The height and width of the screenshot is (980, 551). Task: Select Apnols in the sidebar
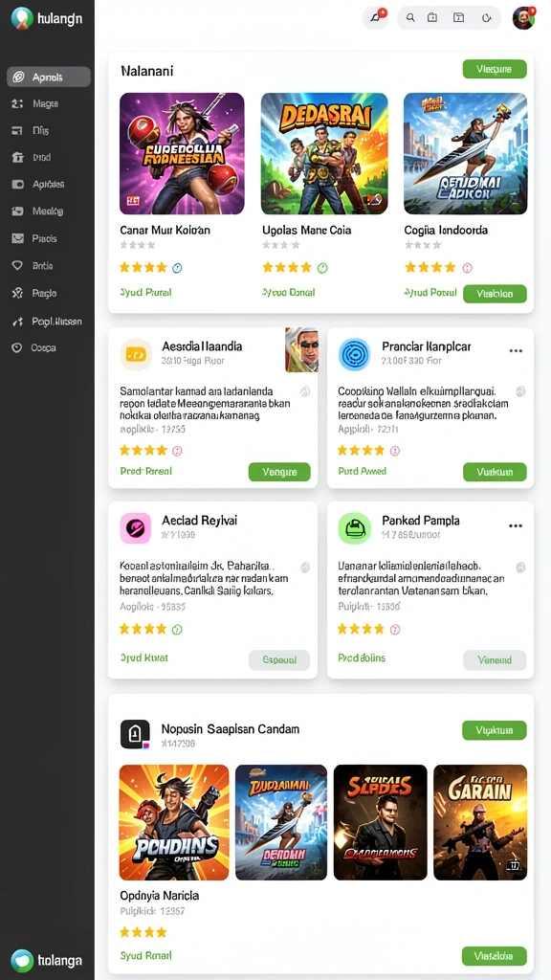(49, 77)
